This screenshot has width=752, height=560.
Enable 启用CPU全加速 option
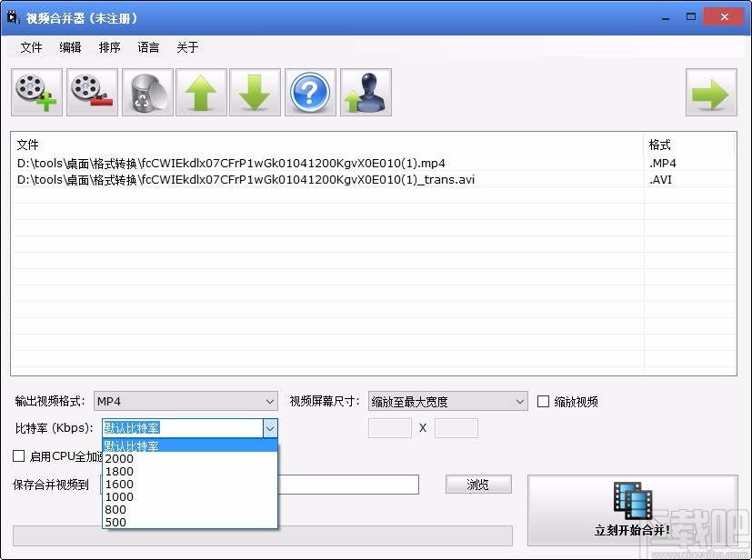pyautogui.click(x=16, y=457)
